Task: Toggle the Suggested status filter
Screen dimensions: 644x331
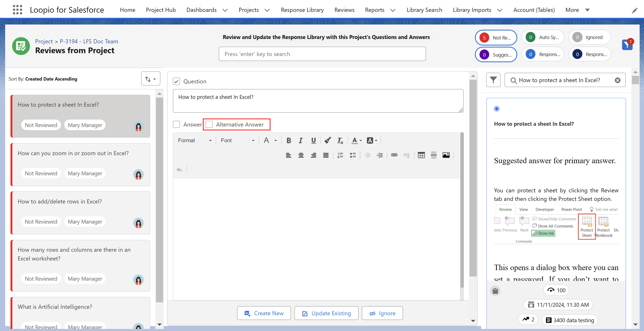Action: pos(496,55)
